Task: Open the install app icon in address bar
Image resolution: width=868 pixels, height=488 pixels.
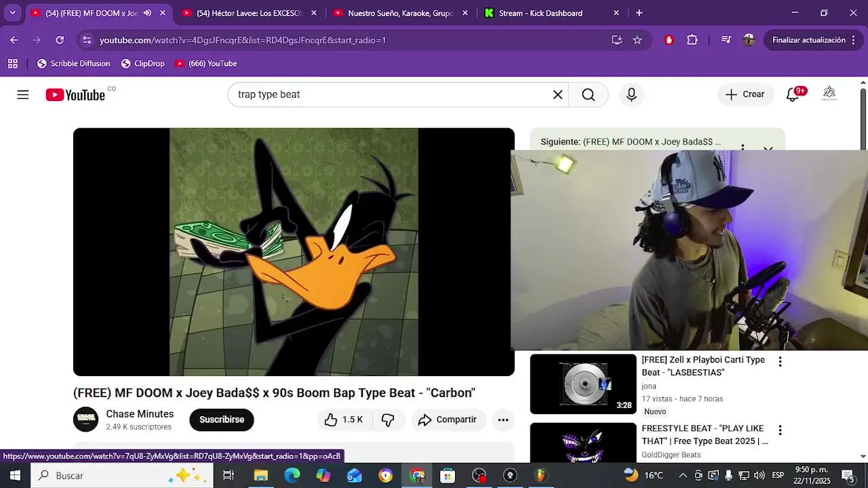Action: [x=616, y=40]
